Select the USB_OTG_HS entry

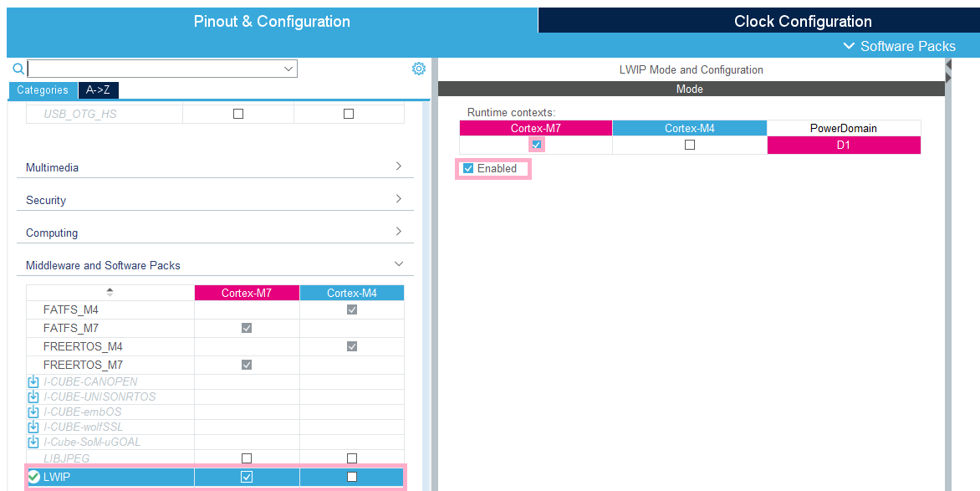[80, 115]
